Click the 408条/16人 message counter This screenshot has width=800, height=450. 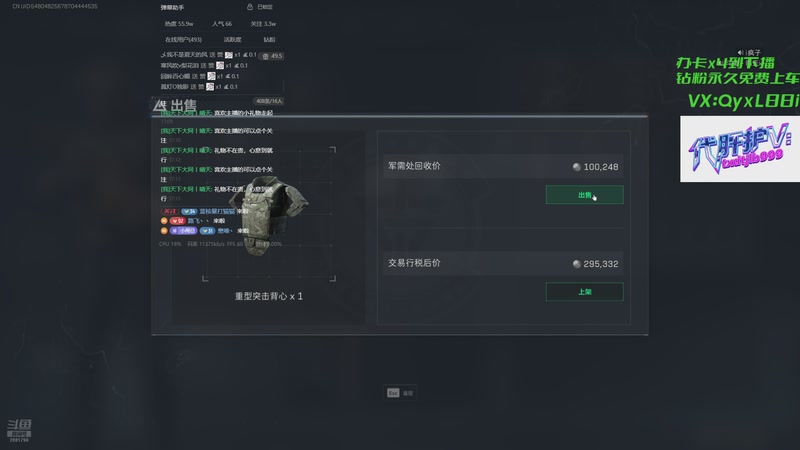point(269,101)
